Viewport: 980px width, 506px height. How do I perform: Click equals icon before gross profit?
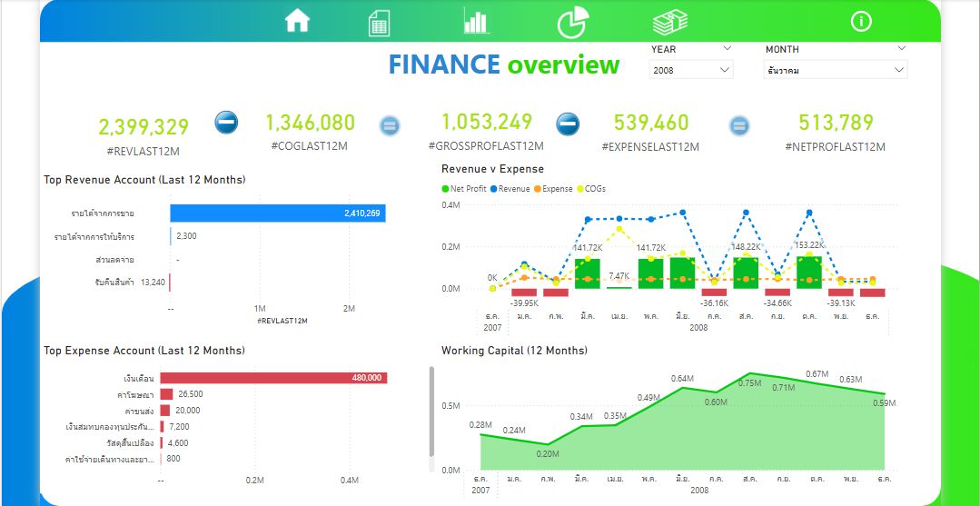click(390, 125)
